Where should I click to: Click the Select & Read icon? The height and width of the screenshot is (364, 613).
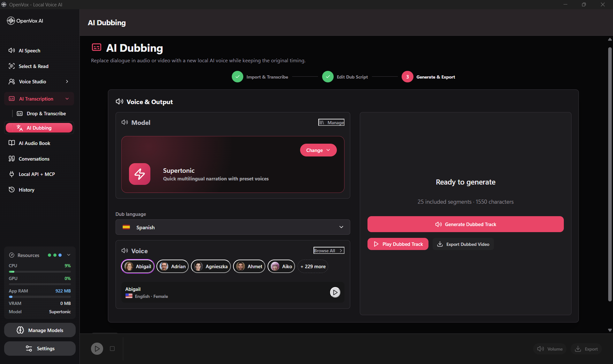pos(12,66)
